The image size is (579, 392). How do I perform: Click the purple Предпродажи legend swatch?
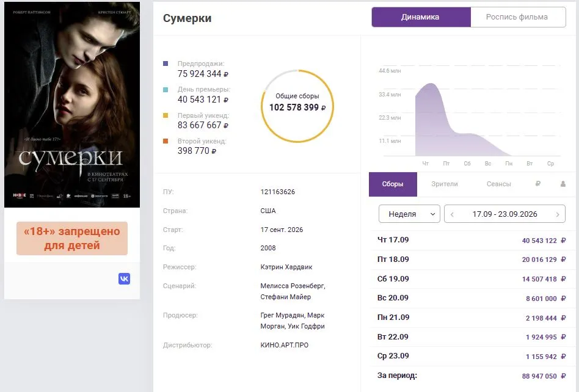click(x=166, y=64)
